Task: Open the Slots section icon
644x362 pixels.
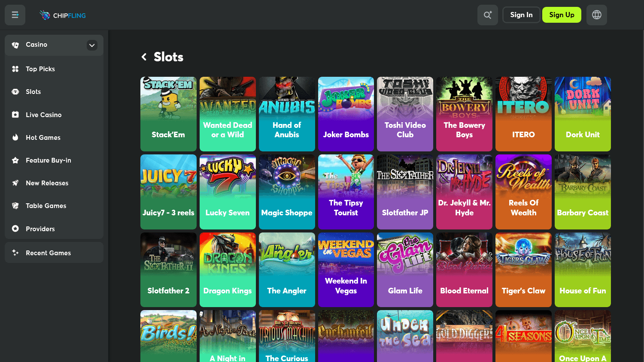Action: [x=15, y=91]
